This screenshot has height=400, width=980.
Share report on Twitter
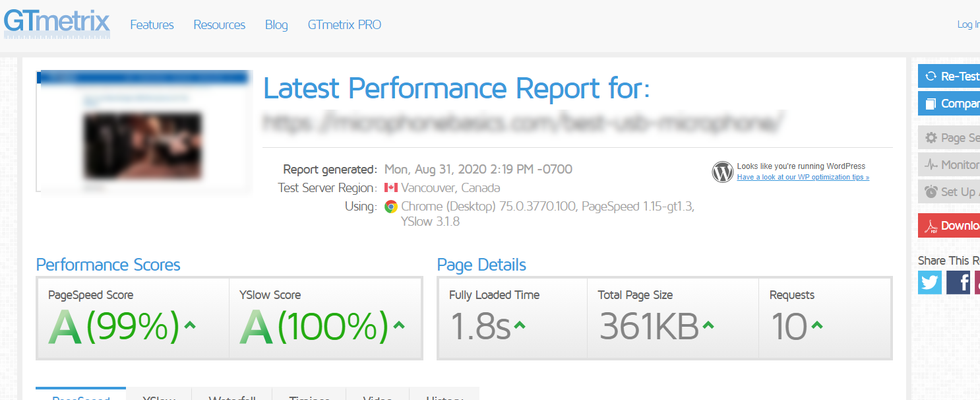pos(930,283)
